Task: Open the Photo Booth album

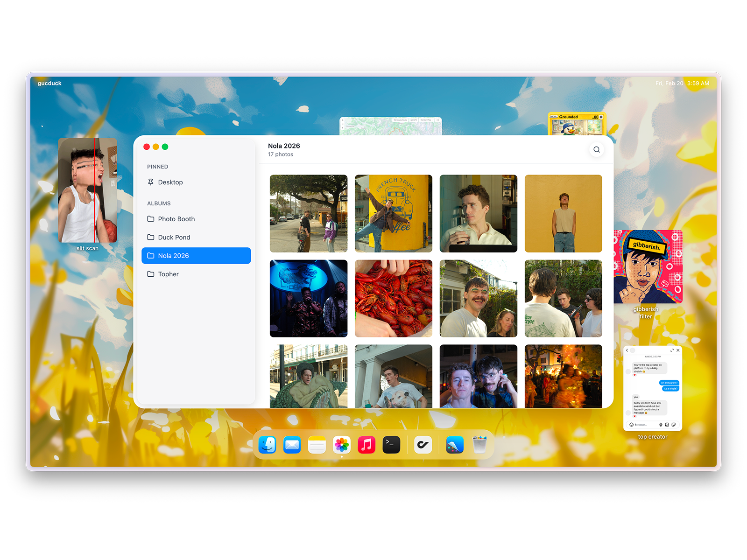Action: click(x=176, y=219)
